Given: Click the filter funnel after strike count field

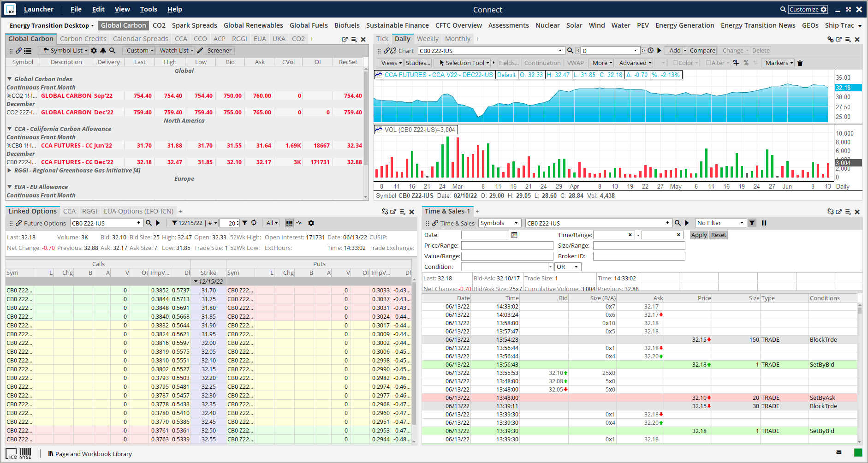Looking at the screenshot, I should tap(245, 223).
